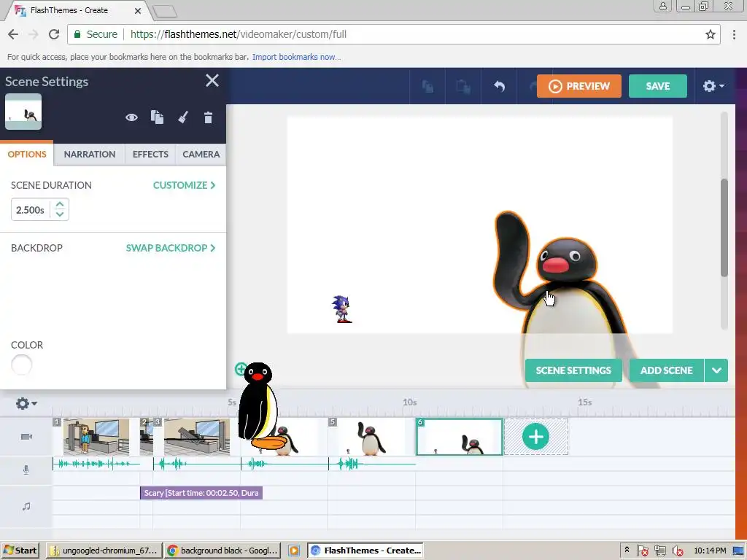747x560 pixels.
Task: Toggle scene preview eye icon
Action: [131, 117]
